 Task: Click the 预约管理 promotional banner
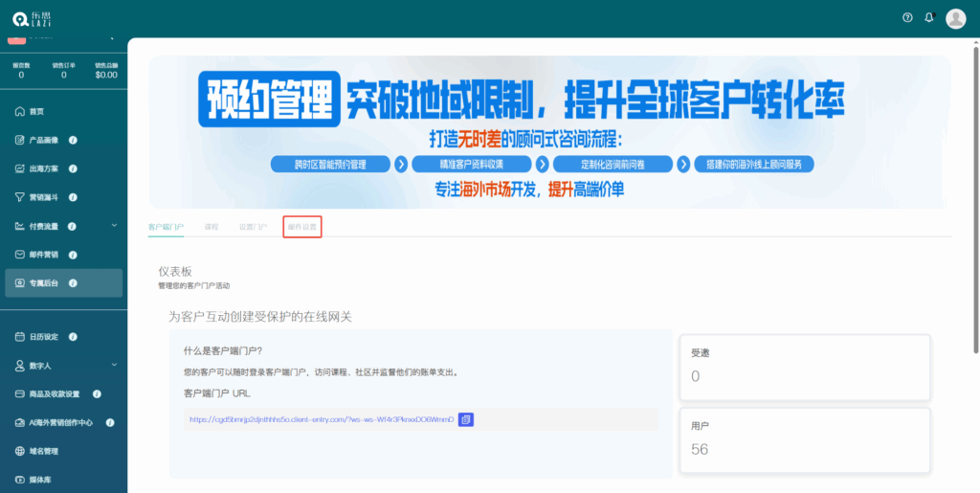pos(549,131)
